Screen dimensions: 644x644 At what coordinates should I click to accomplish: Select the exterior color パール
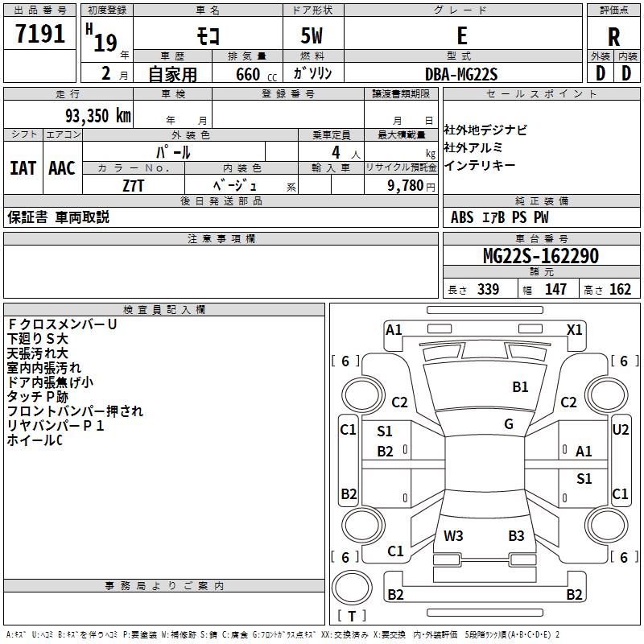(173, 152)
